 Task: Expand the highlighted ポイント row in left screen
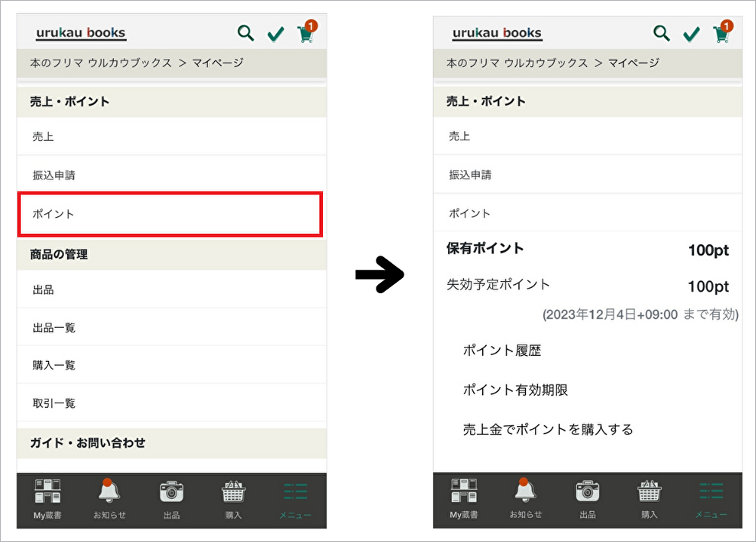(x=171, y=214)
